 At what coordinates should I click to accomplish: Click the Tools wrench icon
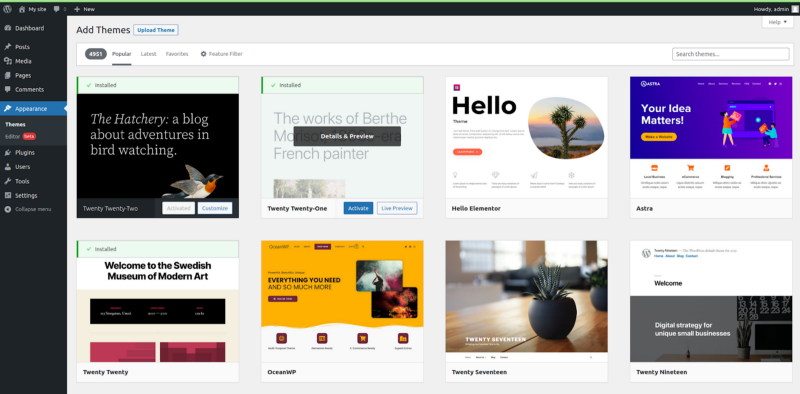[8, 181]
